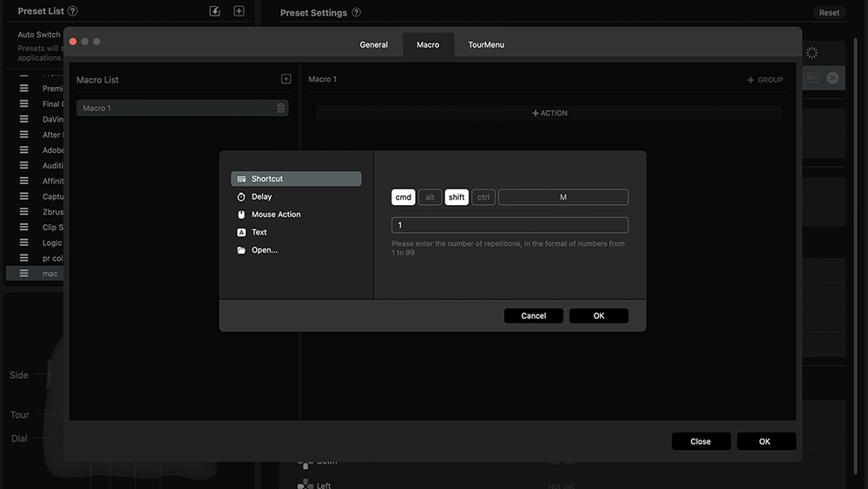The width and height of the screenshot is (868, 489).
Task: Confirm the shortcut dialog with OK
Action: coord(599,315)
